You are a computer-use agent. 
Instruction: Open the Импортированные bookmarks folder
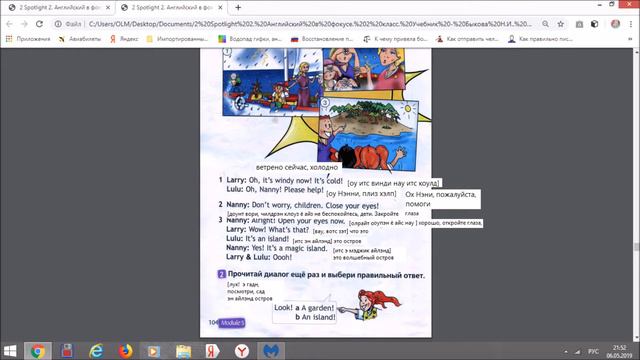tap(177, 39)
